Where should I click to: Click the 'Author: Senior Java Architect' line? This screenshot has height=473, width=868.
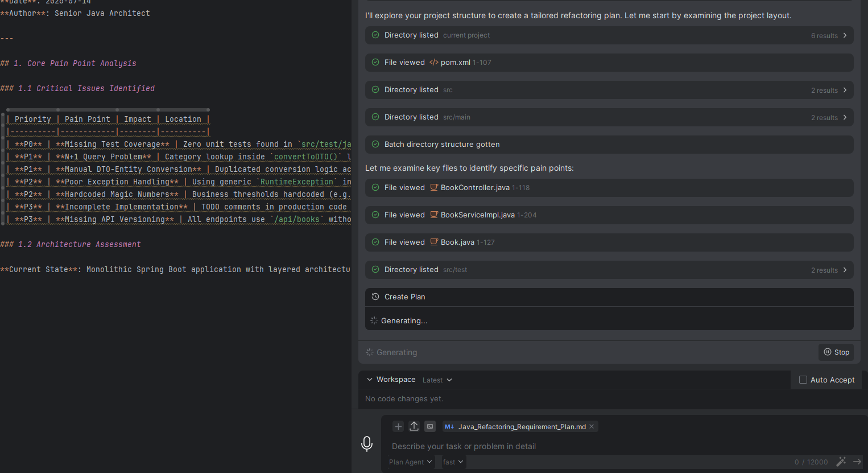pyautogui.click(x=75, y=13)
